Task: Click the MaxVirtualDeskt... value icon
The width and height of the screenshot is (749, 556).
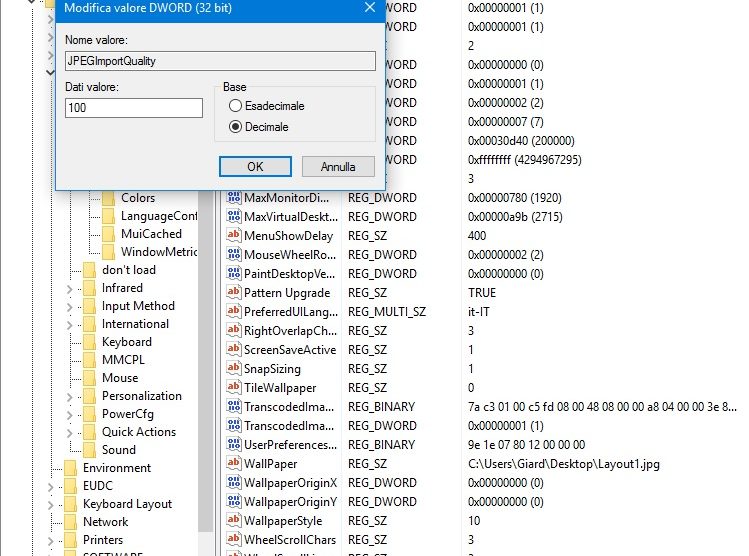Action: 234,216
